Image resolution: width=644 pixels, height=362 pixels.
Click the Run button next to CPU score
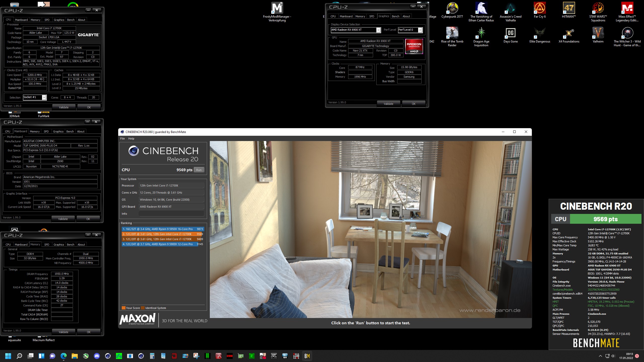(x=199, y=170)
